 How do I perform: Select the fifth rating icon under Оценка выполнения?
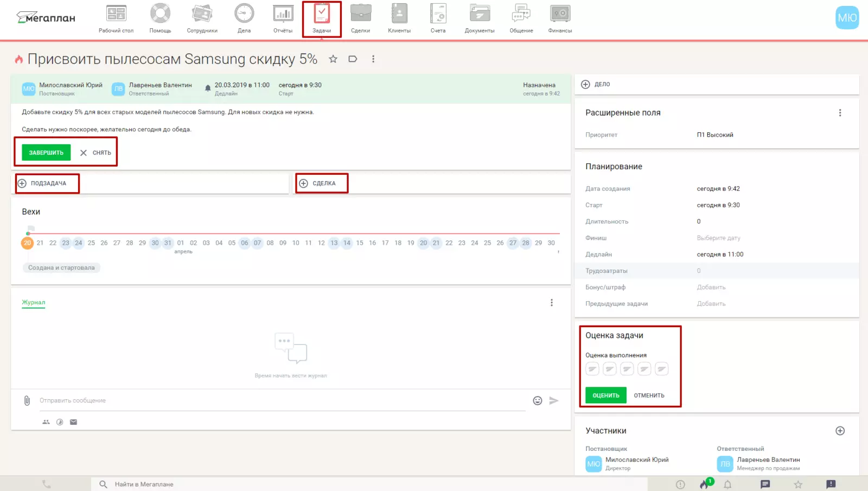662,369
